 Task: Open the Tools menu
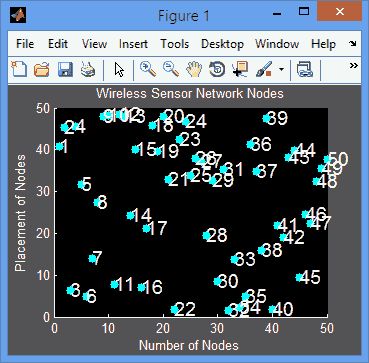(175, 44)
